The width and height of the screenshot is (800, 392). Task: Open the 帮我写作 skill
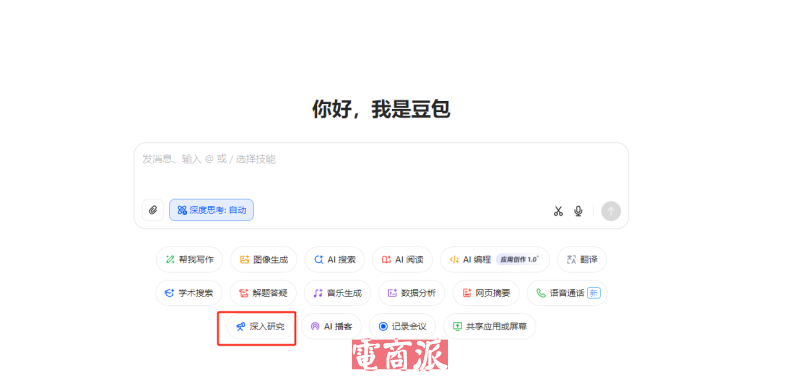click(189, 259)
